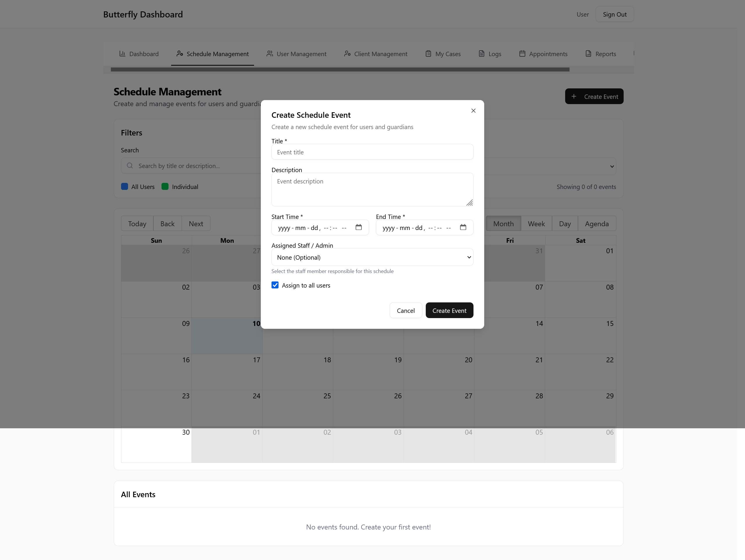
Task: Click the Start Time calendar picker icon
Action: [x=358, y=227]
